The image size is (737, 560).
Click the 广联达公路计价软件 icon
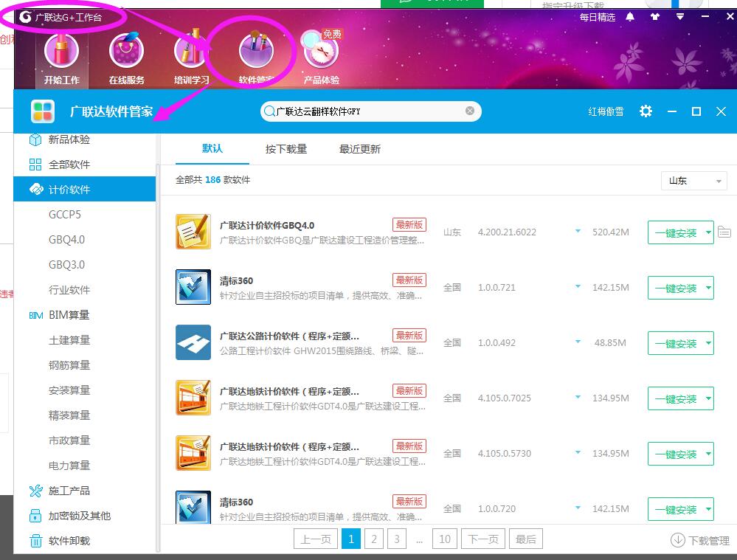coord(193,342)
